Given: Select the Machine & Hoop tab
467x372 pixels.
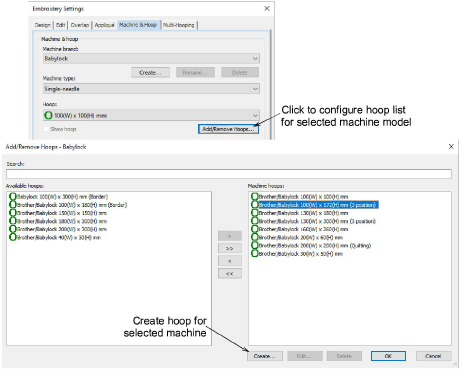Looking at the screenshot, I should pyautogui.click(x=138, y=25).
